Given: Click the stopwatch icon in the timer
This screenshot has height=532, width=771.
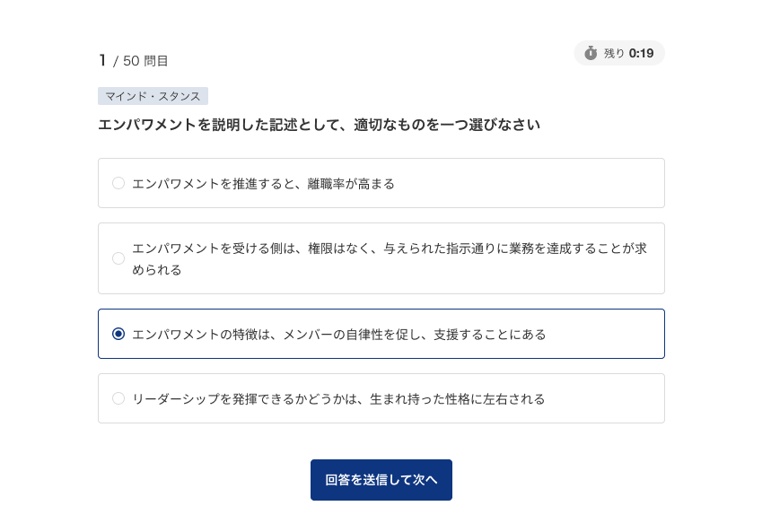Looking at the screenshot, I should click(591, 53).
